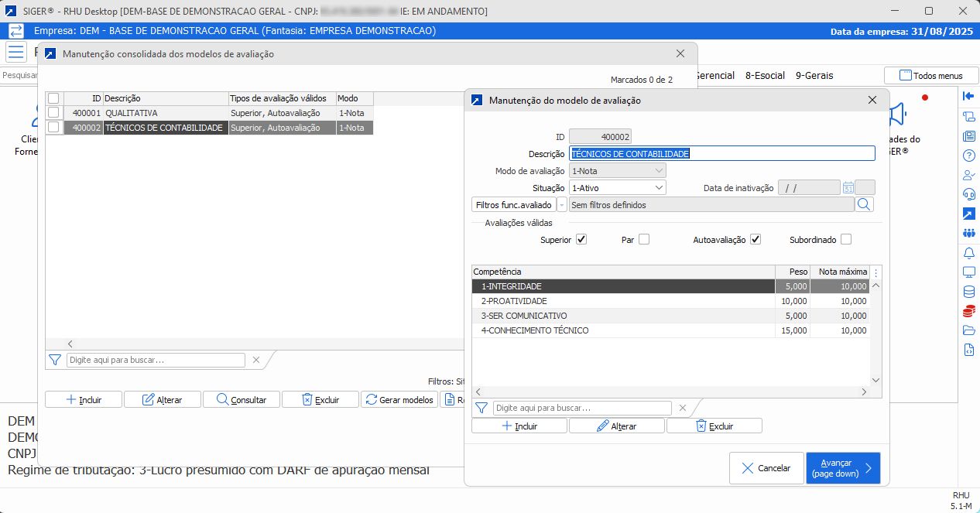Check the row checkbox for TÉCNICOS DE CONTABILIDADE

(53, 128)
